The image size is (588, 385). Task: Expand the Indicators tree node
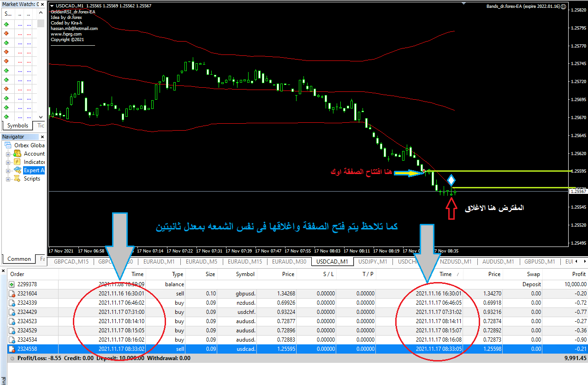pyautogui.click(x=8, y=162)
